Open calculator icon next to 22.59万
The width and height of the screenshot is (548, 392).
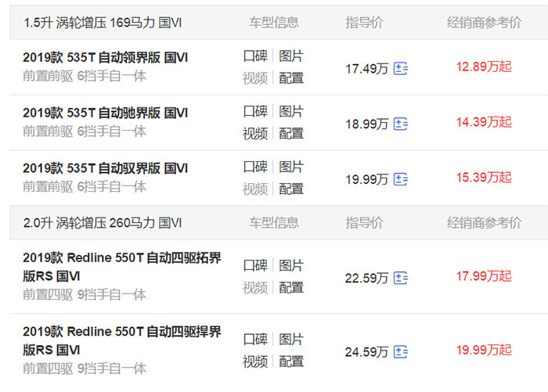[x=401, y=278]
